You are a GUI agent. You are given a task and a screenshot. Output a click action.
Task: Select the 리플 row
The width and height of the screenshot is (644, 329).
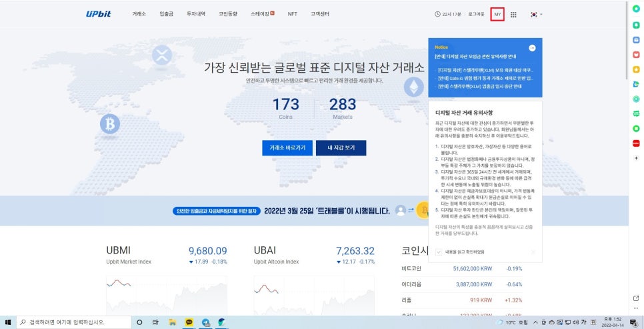pos(462,300)
